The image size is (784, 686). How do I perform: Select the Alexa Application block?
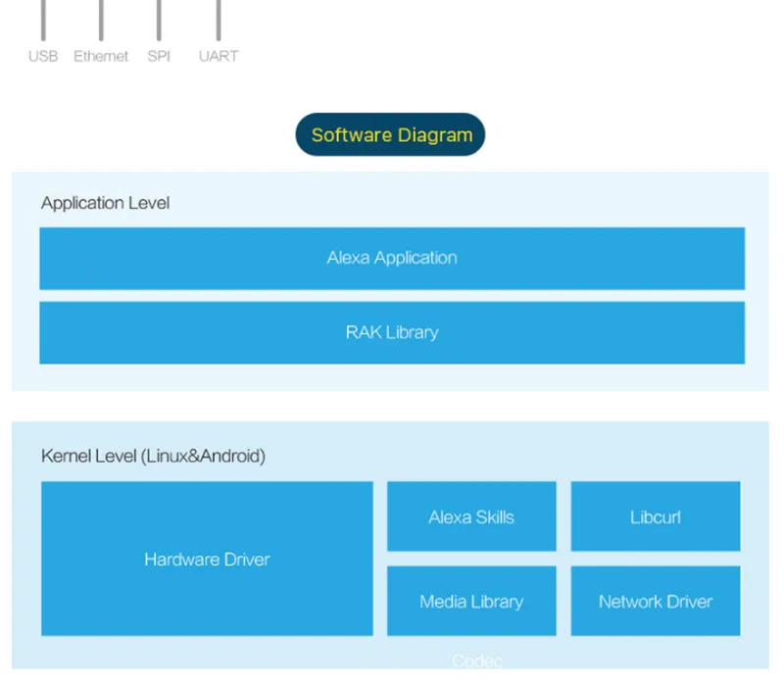392,259
